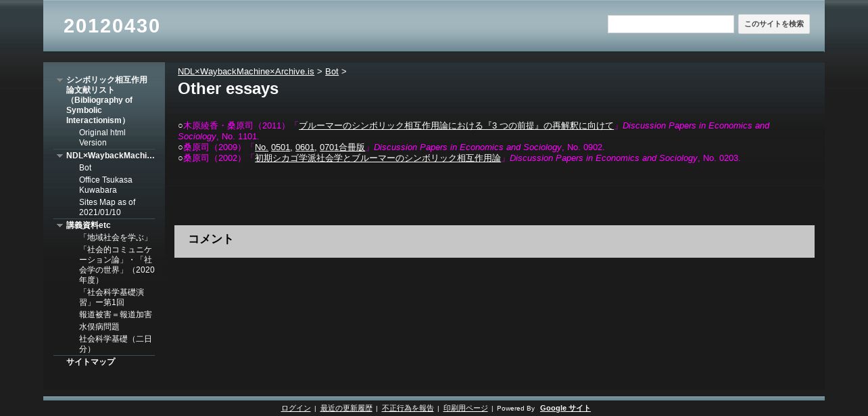Open NDL×WaybackMachi... sidebar item

click(110, 156)
